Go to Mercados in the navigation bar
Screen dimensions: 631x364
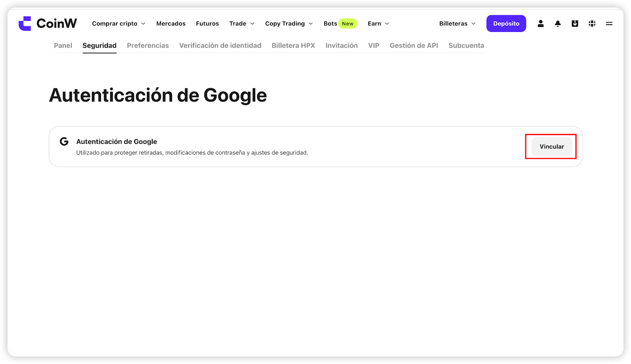(x=171, y=24)
